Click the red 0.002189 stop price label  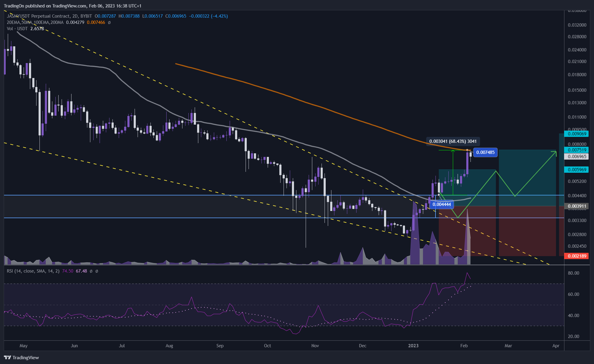tap(577, 256)
